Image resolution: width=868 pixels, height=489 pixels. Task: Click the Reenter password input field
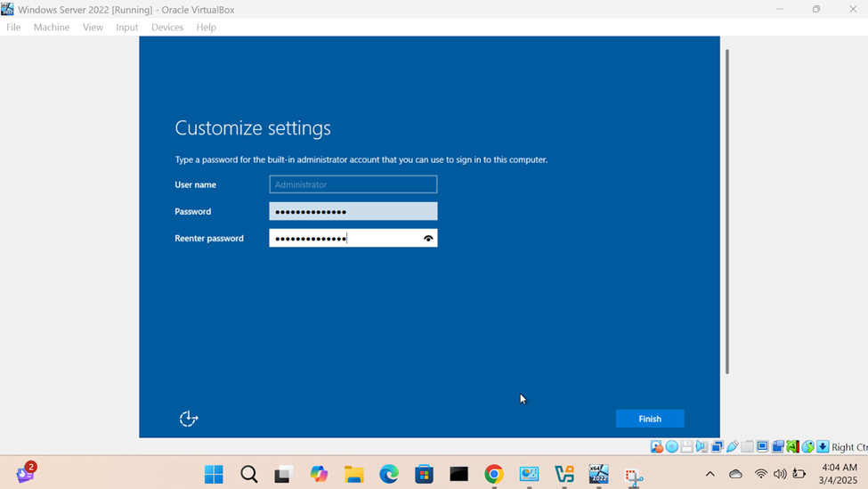[353, 238]
